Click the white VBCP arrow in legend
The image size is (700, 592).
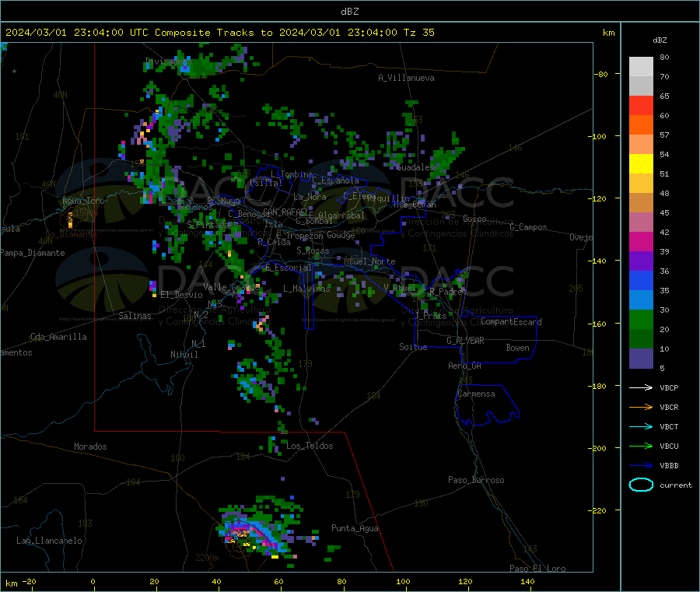pyautogui.click(x=641, y=387)
